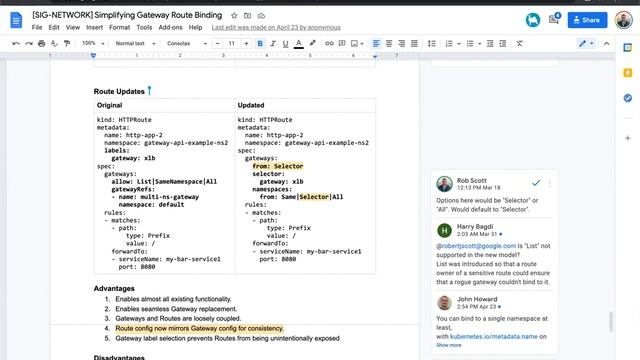Get add-ons with the plus icon
This screenshot has height=360, width=640.
628,138
